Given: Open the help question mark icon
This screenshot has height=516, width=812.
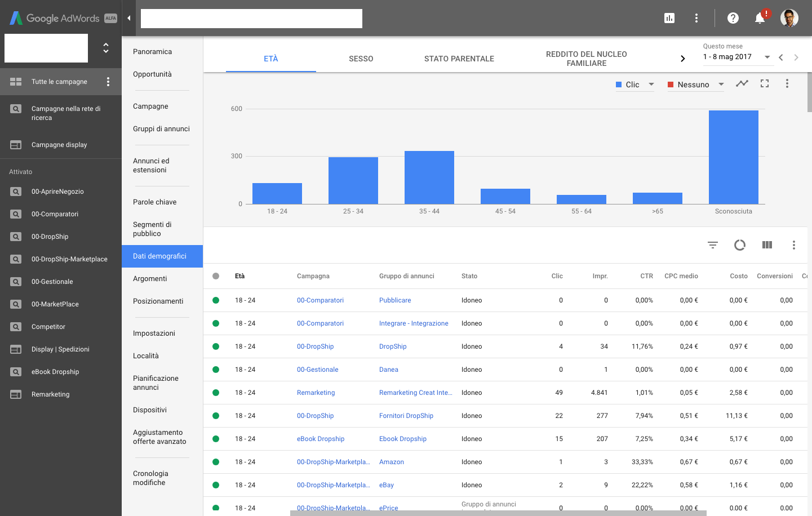Looking at the screenshot, I should 733,18.
